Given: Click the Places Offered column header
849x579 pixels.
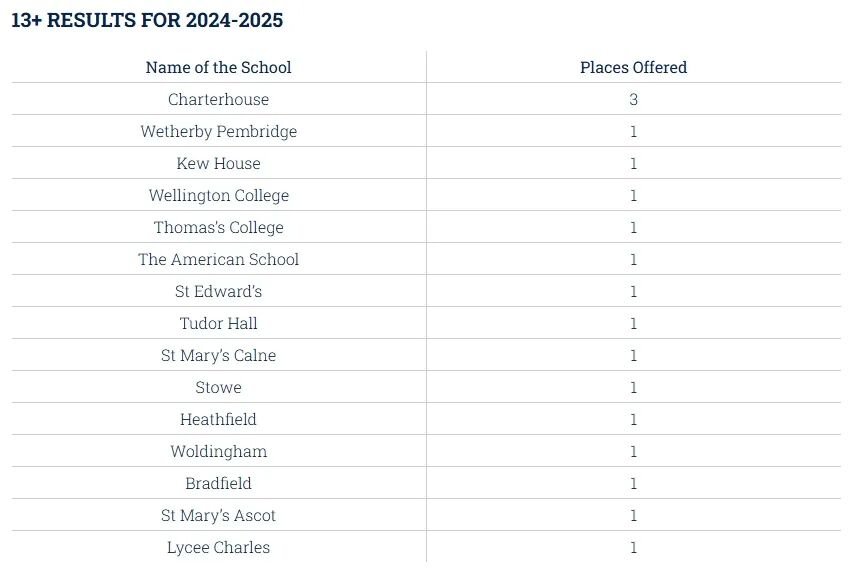Looking at the screenshot, I should point(633,67).
